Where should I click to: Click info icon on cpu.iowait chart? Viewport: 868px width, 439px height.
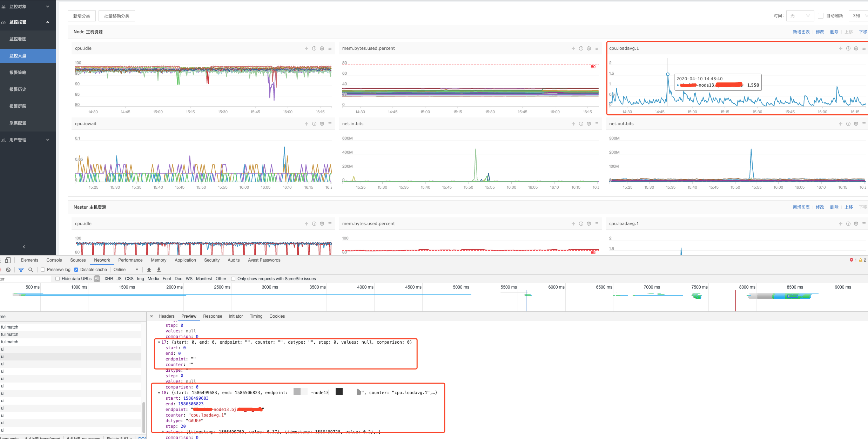click(x=314, y=124)
